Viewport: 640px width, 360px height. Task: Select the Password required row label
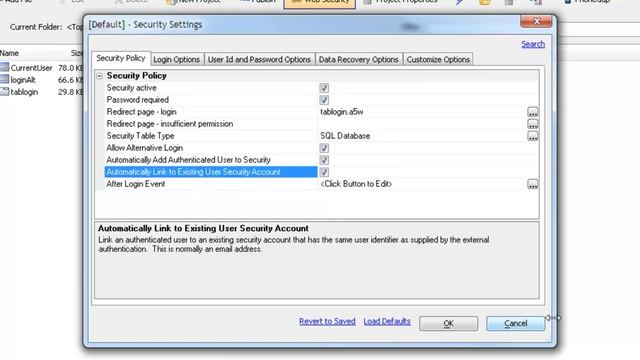[138, 100]
